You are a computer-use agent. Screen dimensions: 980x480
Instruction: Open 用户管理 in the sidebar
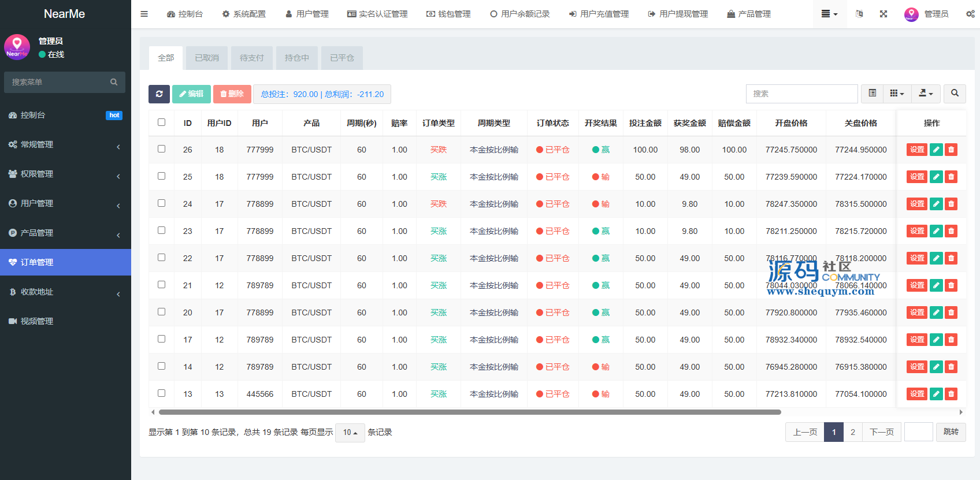pyautogui.click(x=65, y=203)
